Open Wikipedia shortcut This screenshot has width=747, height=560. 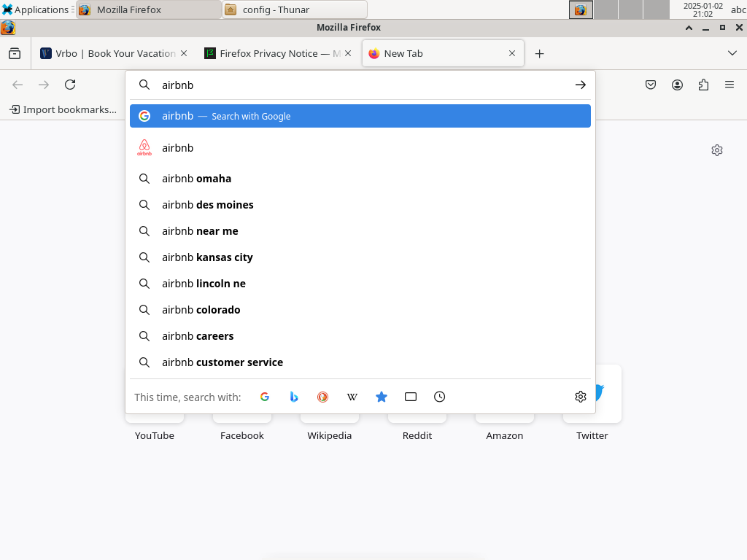tap(330, 435)
